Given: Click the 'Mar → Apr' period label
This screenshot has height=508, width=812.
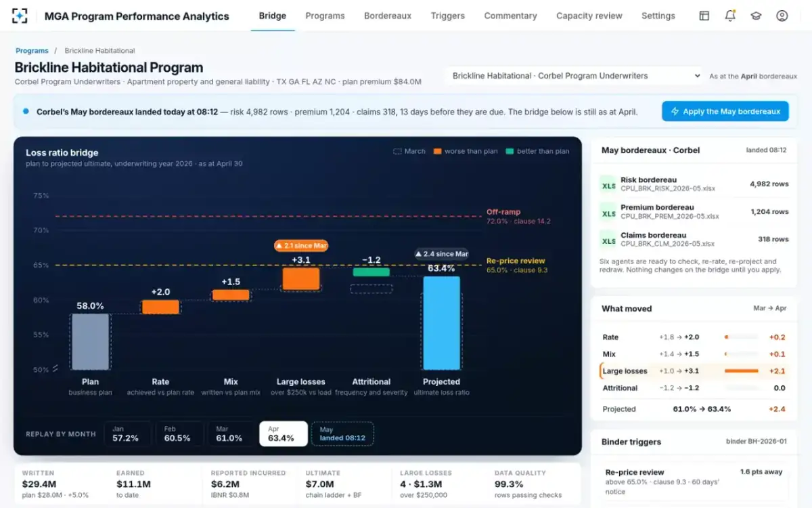Looking at the screenshot, I should 769,308.
